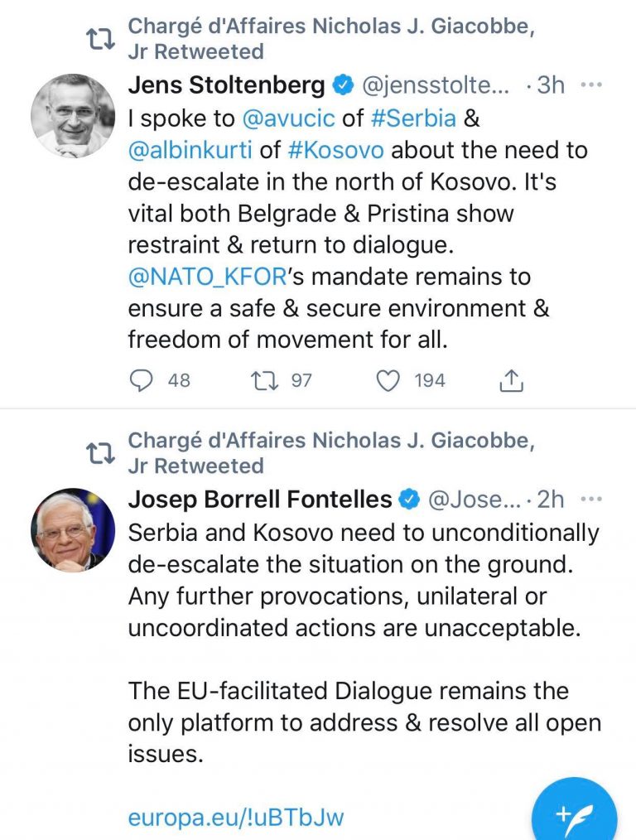Open the @avucic mention
This screenshot has width=636, height=840.
pos(288,118)
